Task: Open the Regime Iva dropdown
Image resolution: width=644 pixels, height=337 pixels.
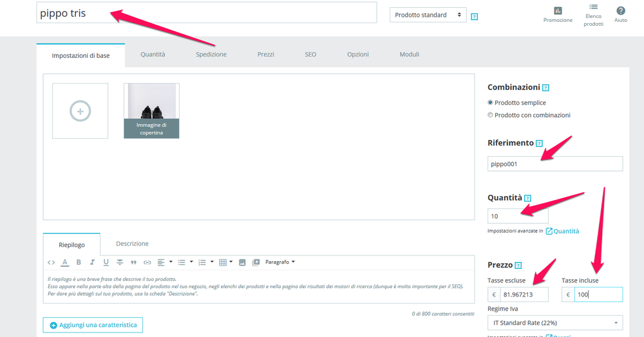Action: point(555,323)
